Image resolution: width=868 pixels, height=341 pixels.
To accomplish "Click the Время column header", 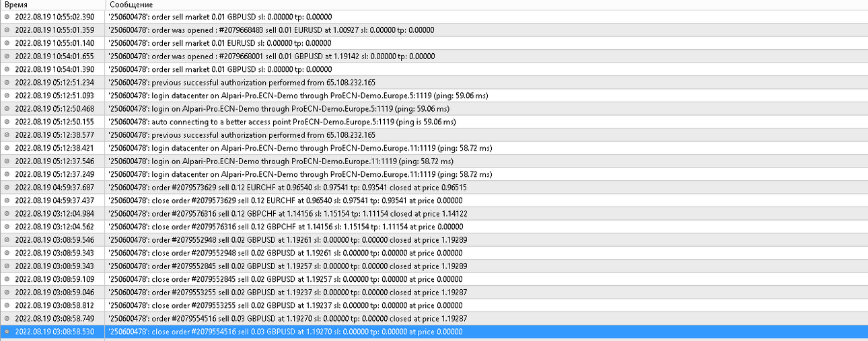I will click(52, 5).
